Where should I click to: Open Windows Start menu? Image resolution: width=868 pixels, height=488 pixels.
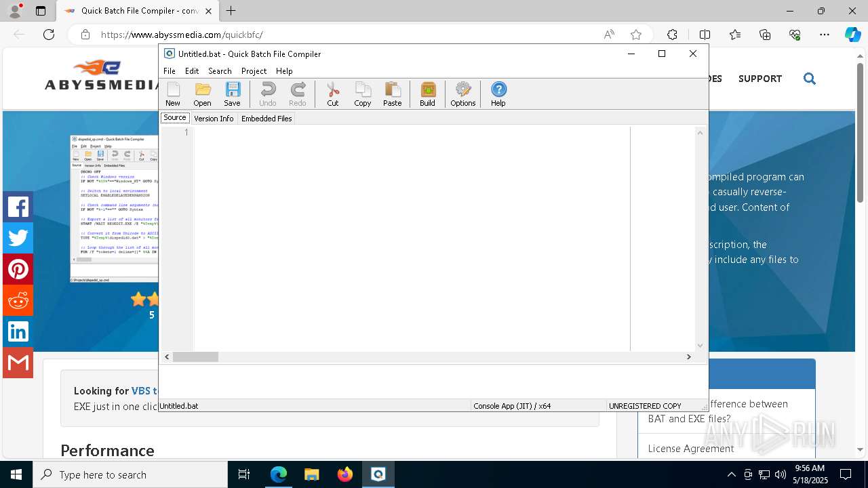tap(16, 474)
